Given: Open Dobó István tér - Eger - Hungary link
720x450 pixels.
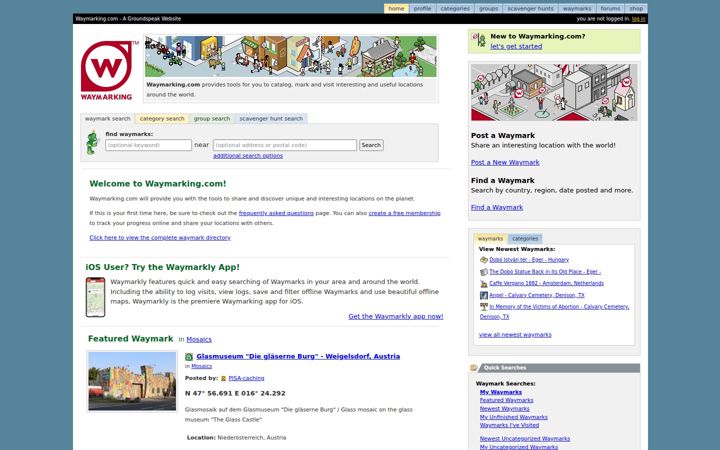Looking at the screenshot, I should (x=529, y=260).
